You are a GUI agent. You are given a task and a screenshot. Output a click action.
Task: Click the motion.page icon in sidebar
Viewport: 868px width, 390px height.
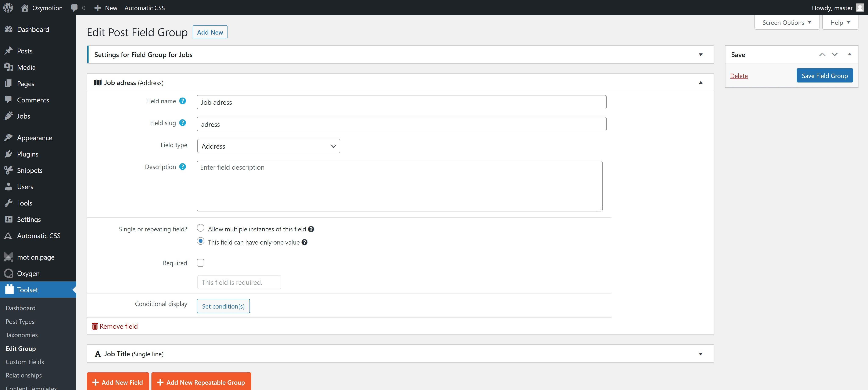point(9,257)
